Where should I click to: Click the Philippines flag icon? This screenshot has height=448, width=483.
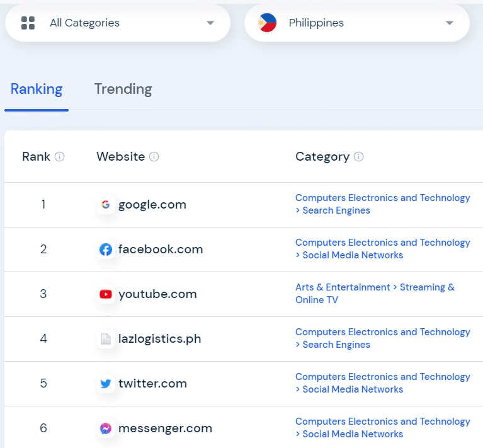tap(267, 23)
